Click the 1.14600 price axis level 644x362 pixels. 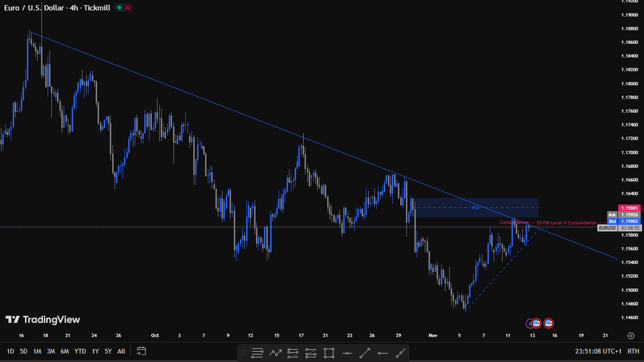pyautogui.click(x=629, y=317)
